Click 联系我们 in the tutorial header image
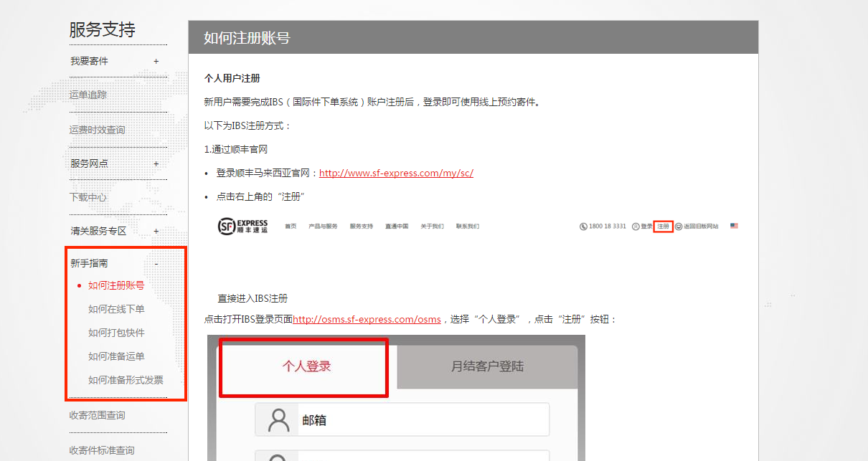The width and height of the screenshot is (868, 461). [468, 226]
